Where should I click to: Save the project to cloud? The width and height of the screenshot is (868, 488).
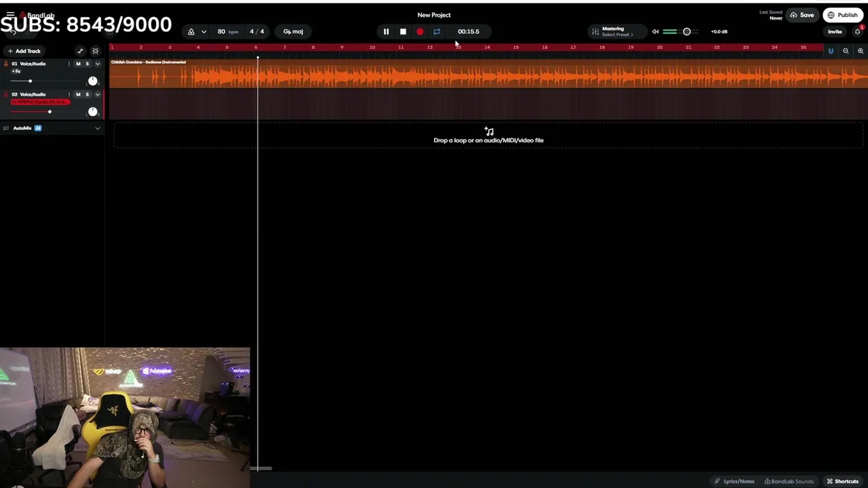[802, 15]
